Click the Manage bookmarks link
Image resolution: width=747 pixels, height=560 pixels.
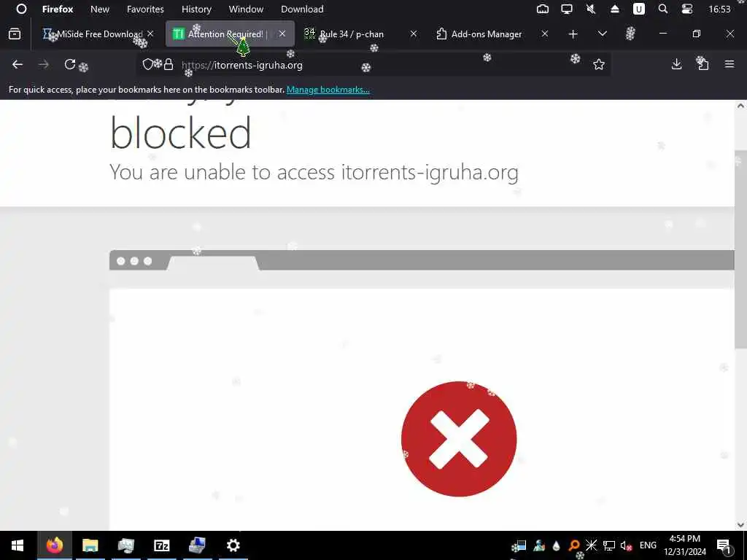tap(328, 90)
